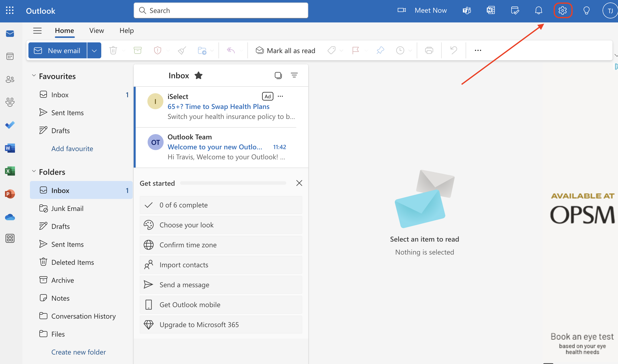
Task: Open Sent Items under Favourites
Action: (81, 113)
